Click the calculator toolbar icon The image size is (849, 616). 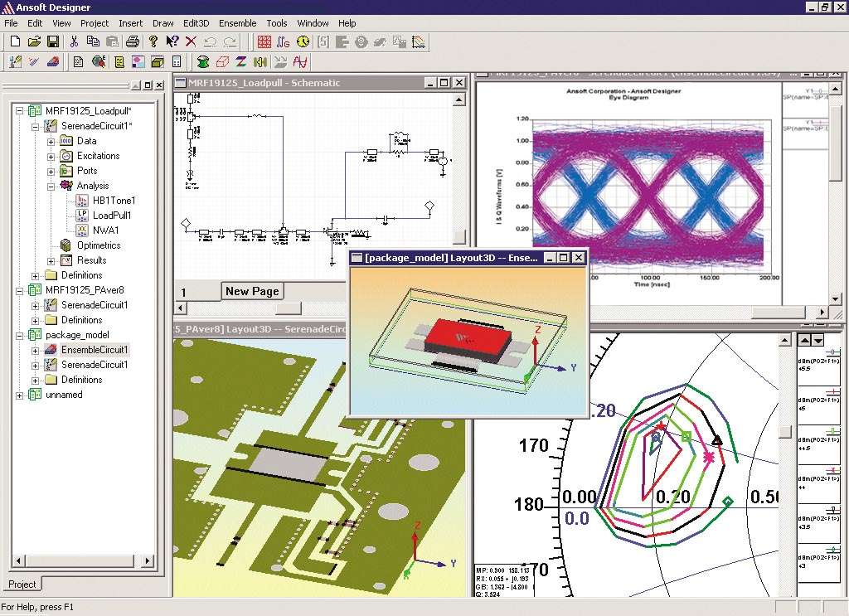177,61
